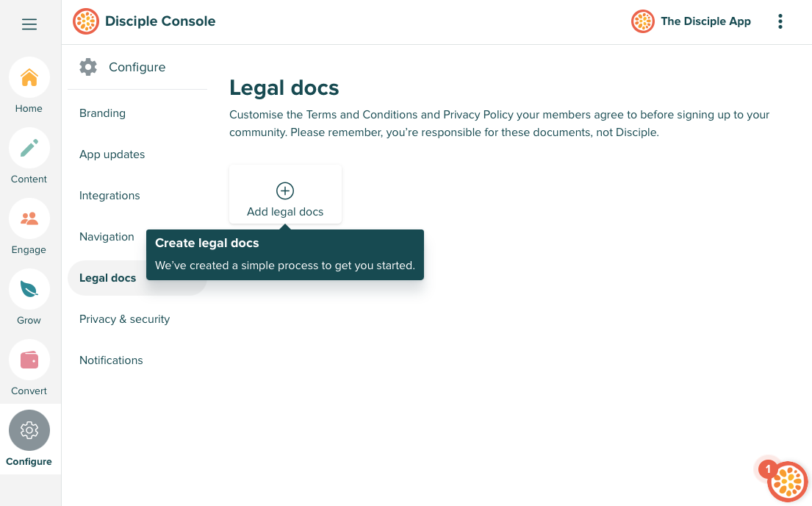Open Grow leaf icon
The image size is (812, 506).
pyautogui.click(x=29, y=289)
